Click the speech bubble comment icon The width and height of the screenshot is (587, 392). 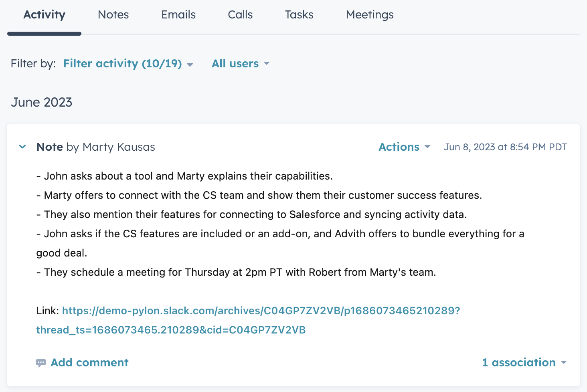41,363
